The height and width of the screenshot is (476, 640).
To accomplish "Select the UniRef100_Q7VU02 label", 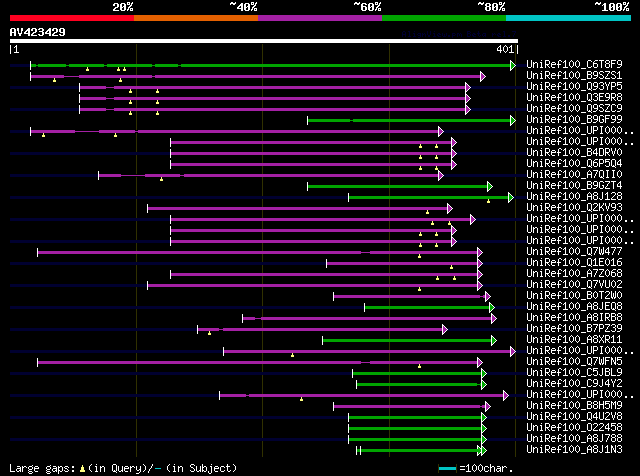I will (574, 285).
